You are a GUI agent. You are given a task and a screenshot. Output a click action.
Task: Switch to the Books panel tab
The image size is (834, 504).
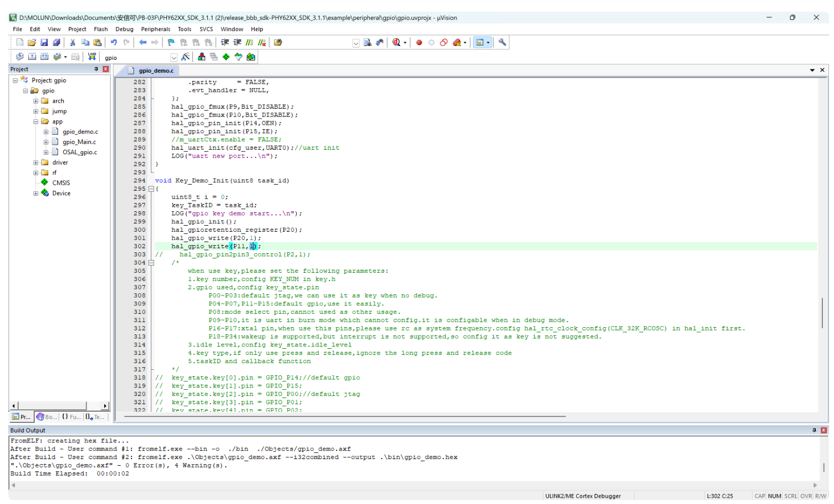(47, 417)
